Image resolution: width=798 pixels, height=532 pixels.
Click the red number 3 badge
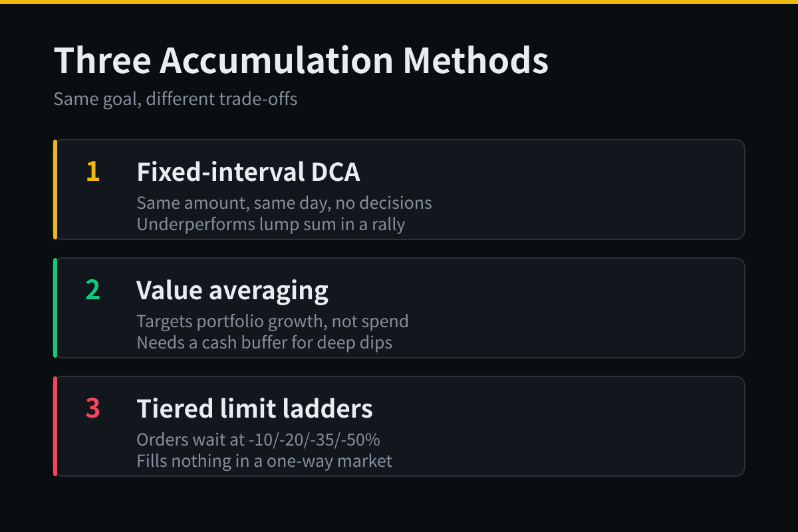(92, 408)
